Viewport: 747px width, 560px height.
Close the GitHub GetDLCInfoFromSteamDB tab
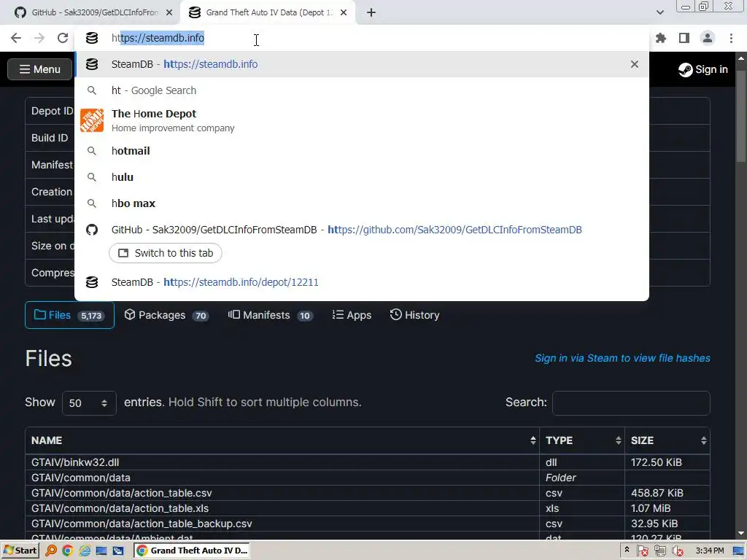169,13
